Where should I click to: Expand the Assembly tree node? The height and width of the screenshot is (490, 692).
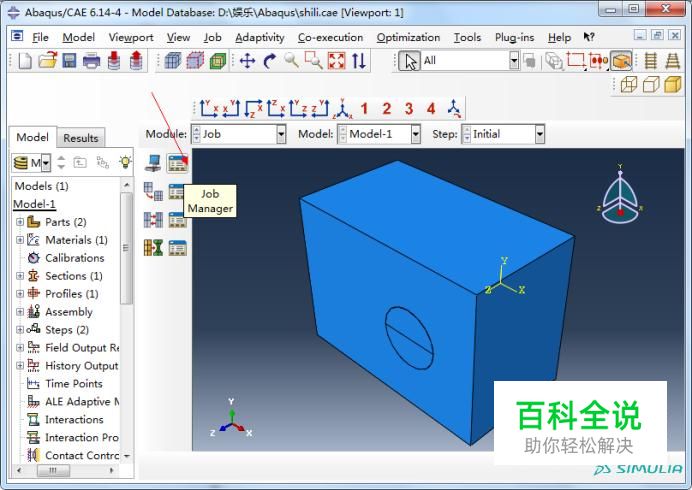point(20,312)
